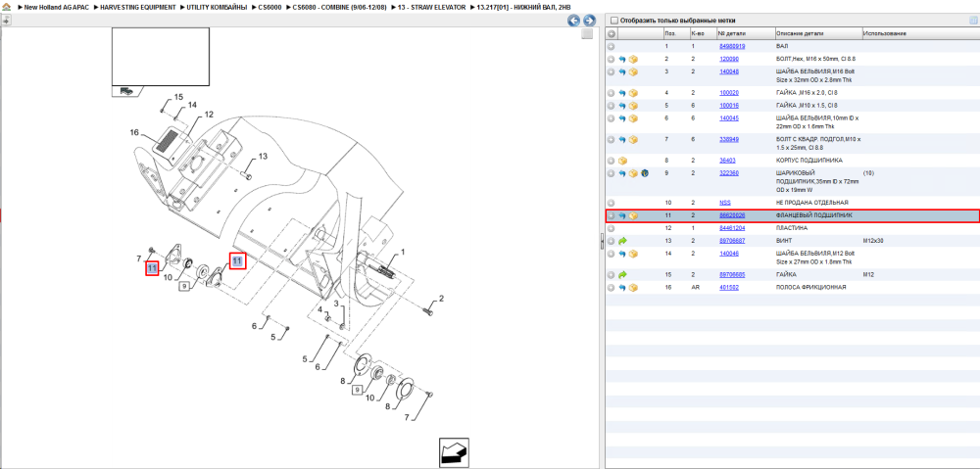The height and width of the screenshot is (469, 980).
Task: Click the 'Использование' column header
Action: tap(919, 33)
